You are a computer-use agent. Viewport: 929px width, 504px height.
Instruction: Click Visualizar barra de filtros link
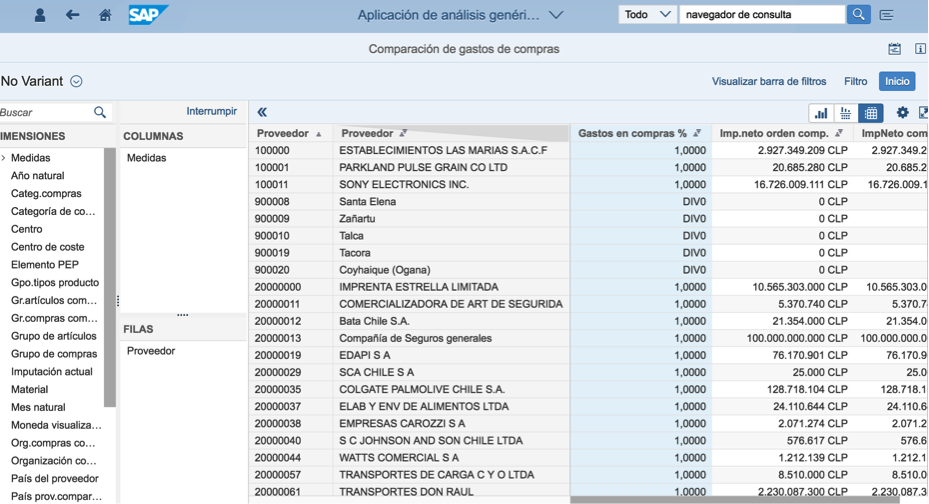pyautogui.click(x=768, y=81)
